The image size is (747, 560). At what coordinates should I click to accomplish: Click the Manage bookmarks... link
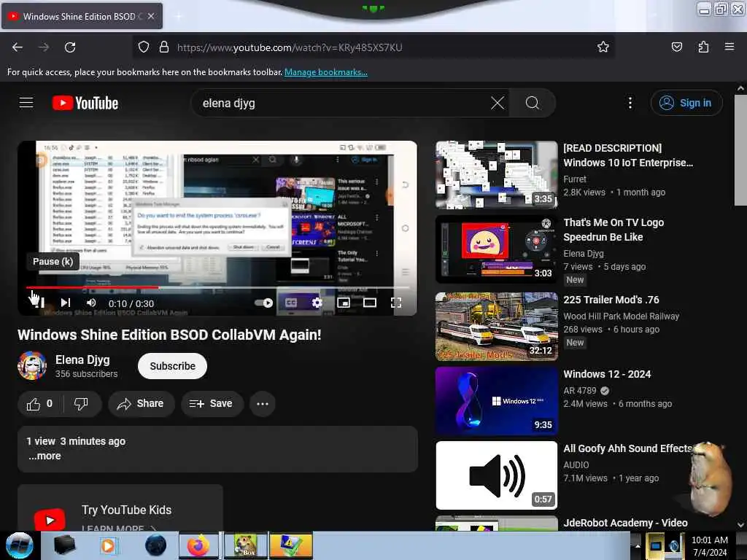click(x=326, y=72)
